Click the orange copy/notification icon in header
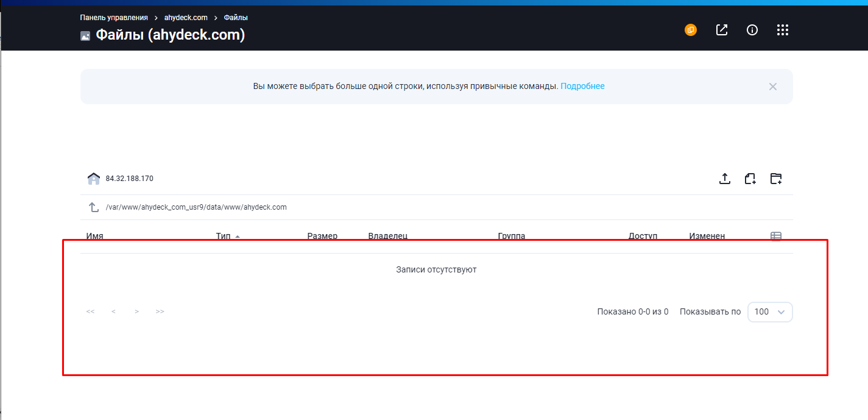 (x=690, y=30)
